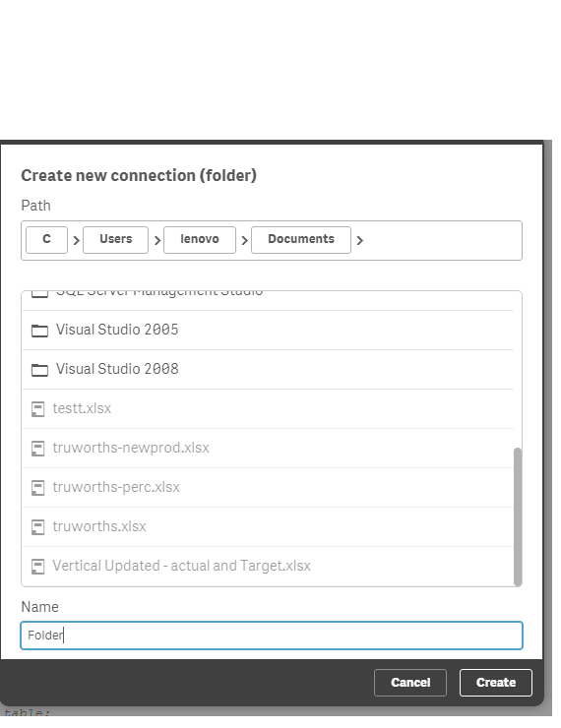Click the partially hidden SQL Server folder icon
This screenshot has width=561, height=728.
click(39, 294)
